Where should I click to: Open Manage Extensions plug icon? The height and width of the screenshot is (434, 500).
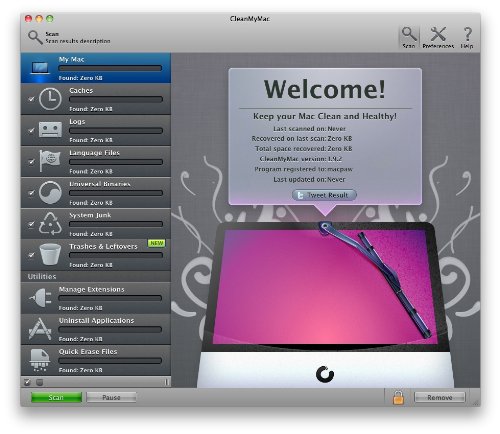pyautogui.click(x=40, y=297)
